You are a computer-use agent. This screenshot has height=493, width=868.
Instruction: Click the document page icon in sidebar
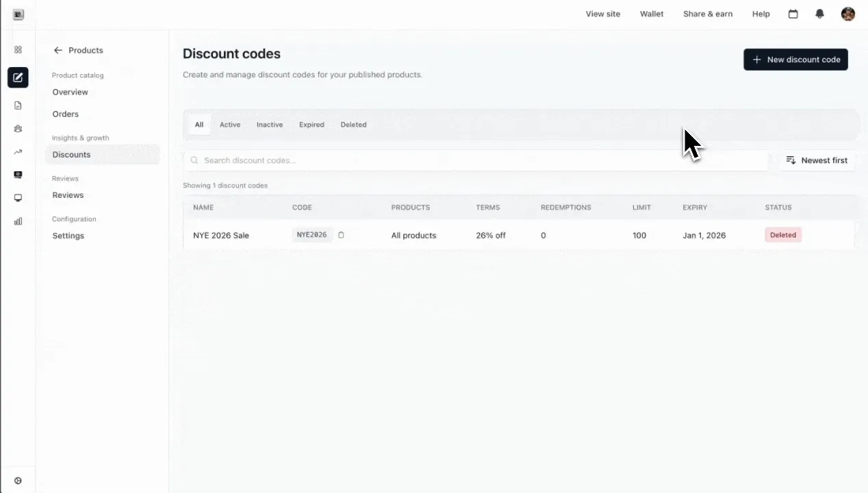click(18, 105)
